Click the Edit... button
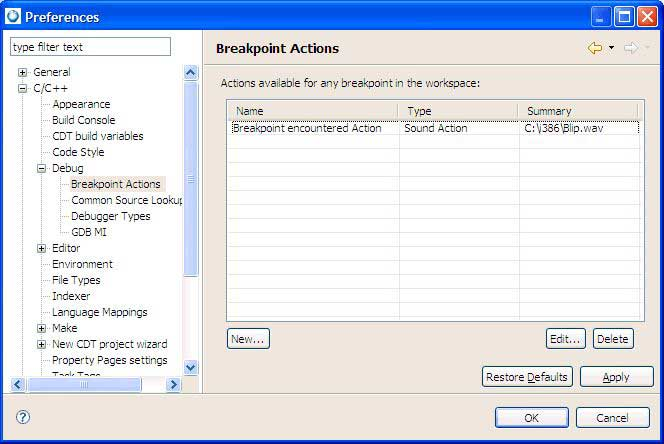664x444 pixels. 565,339
